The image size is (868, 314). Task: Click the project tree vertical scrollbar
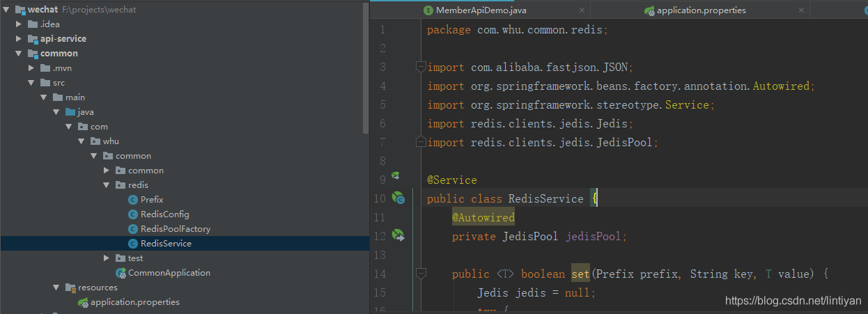pos(366,68)
